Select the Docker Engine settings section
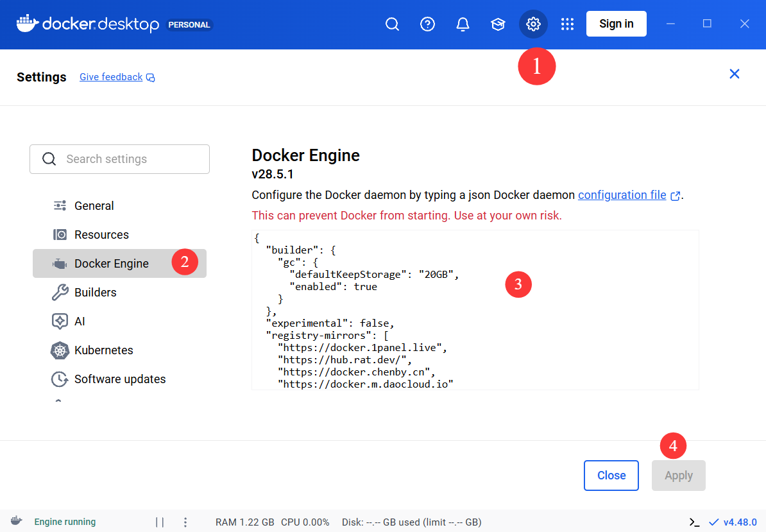Screen dimensions: 766x532 [x=120, y=263]
